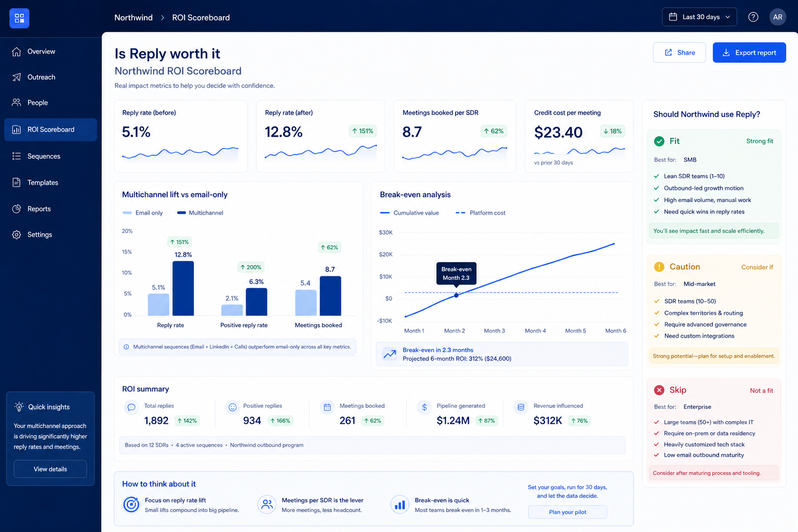Open the AR user avatar

pos(777,17)
